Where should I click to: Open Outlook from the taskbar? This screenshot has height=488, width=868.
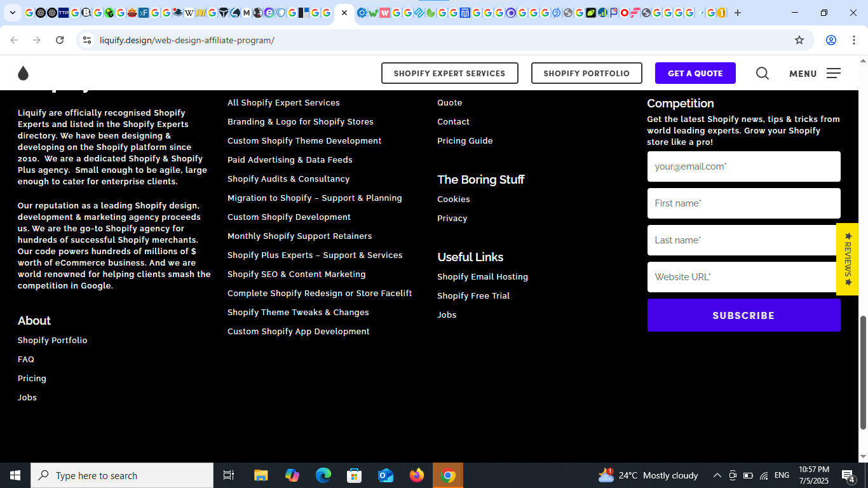(x=386, y=475)
